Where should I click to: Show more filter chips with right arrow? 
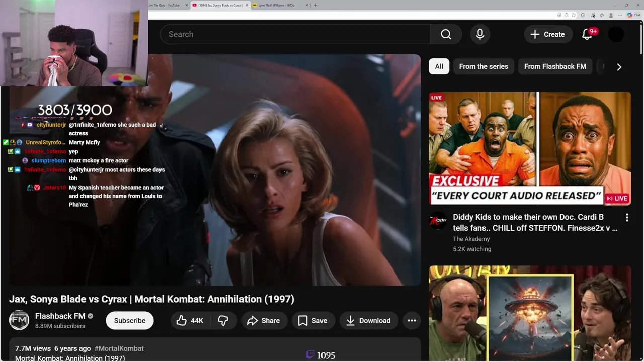619,67
